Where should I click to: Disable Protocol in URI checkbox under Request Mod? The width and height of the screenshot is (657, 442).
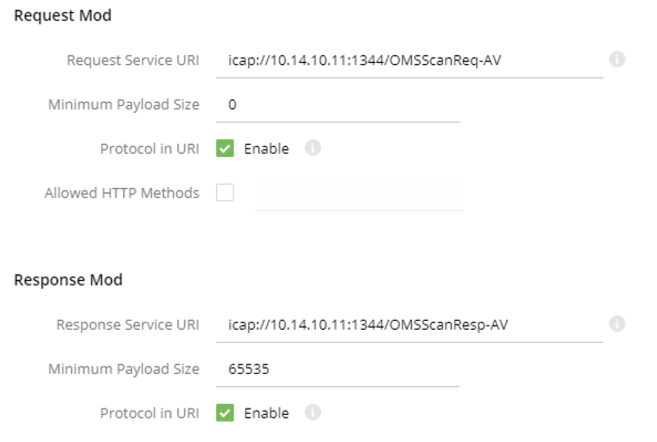[x=225, y=148]
